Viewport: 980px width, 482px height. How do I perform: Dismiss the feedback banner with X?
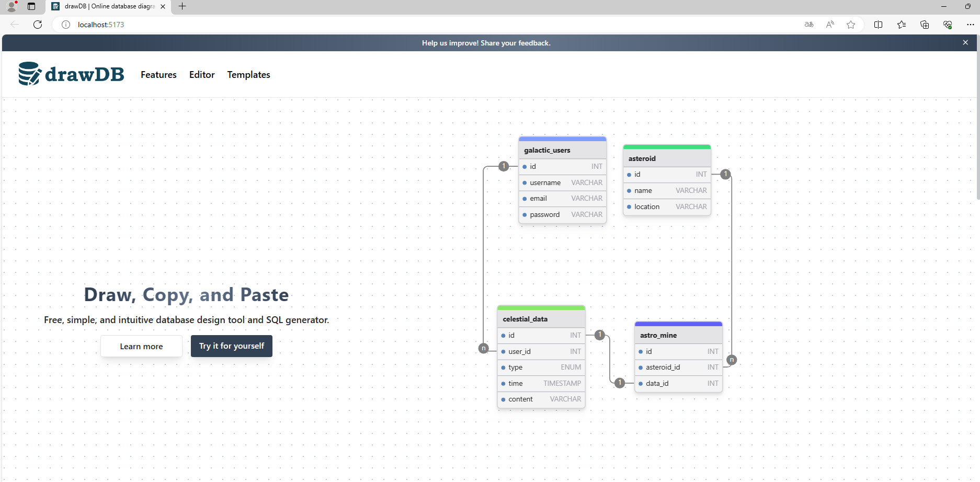click(965, 43)
